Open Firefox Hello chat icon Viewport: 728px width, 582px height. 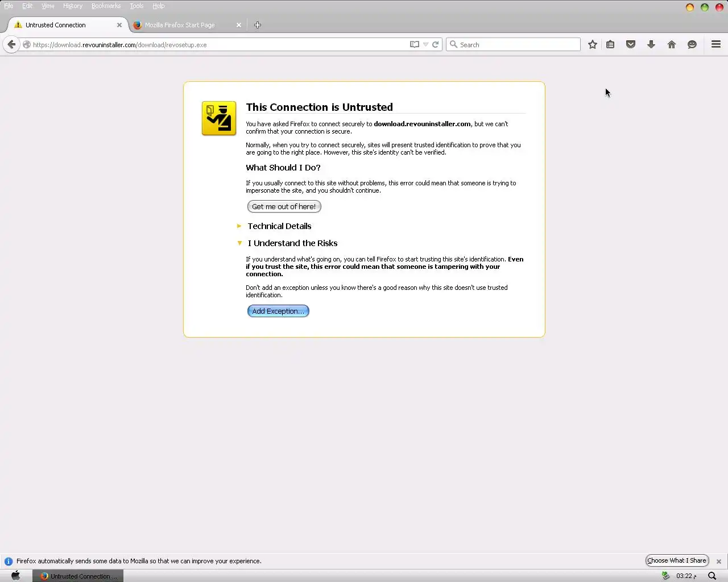692,44
